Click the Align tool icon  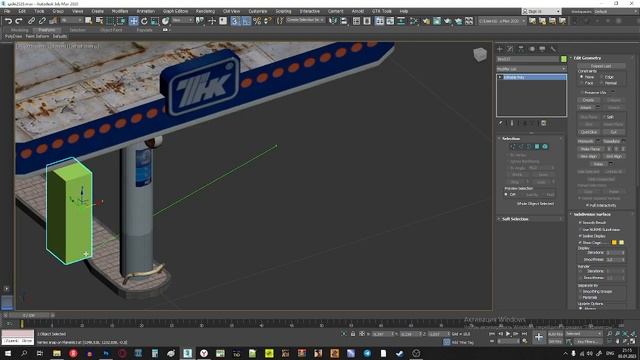pyautogui.click(x=344, y=20)
